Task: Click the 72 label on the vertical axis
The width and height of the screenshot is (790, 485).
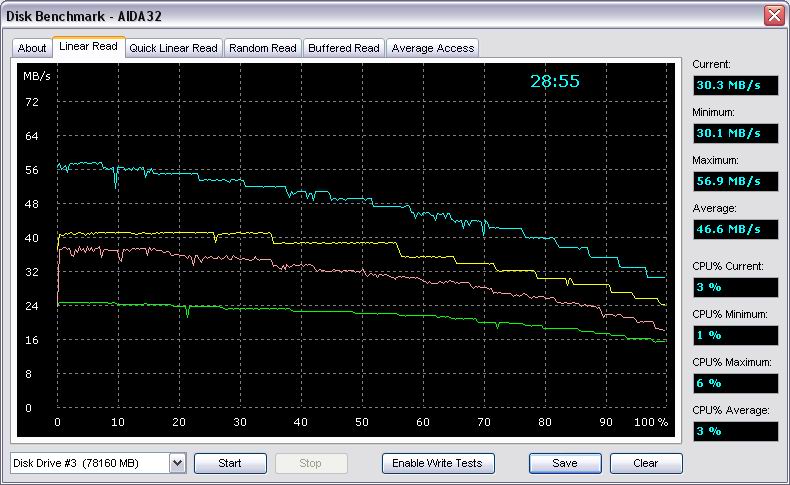Action: tap(32, 102)
